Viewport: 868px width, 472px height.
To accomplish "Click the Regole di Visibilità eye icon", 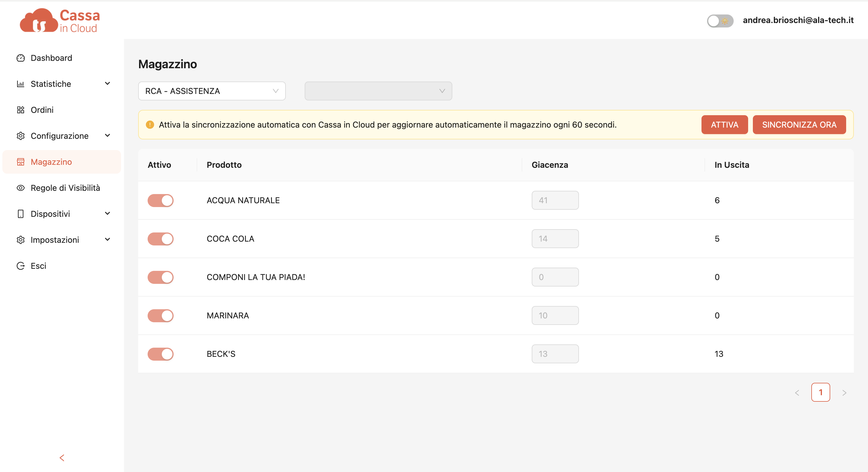I will tap(21, 188).
